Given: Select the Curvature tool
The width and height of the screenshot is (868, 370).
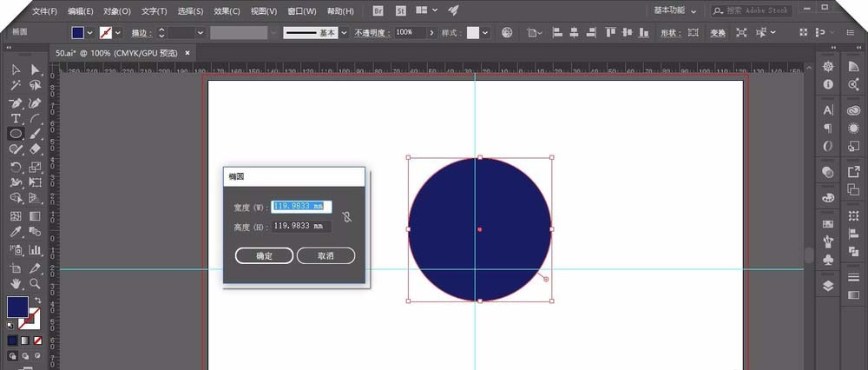Looking at the screenshot, I should (x=35, y=103).
